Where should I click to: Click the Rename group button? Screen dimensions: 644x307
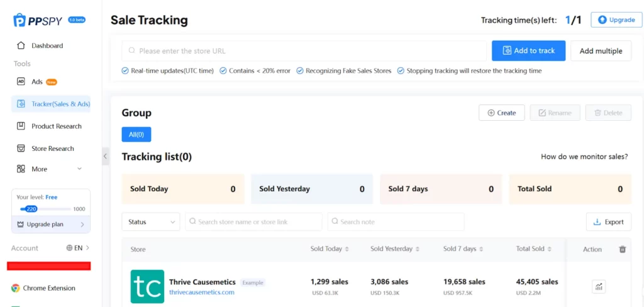[x=555, y=113]
